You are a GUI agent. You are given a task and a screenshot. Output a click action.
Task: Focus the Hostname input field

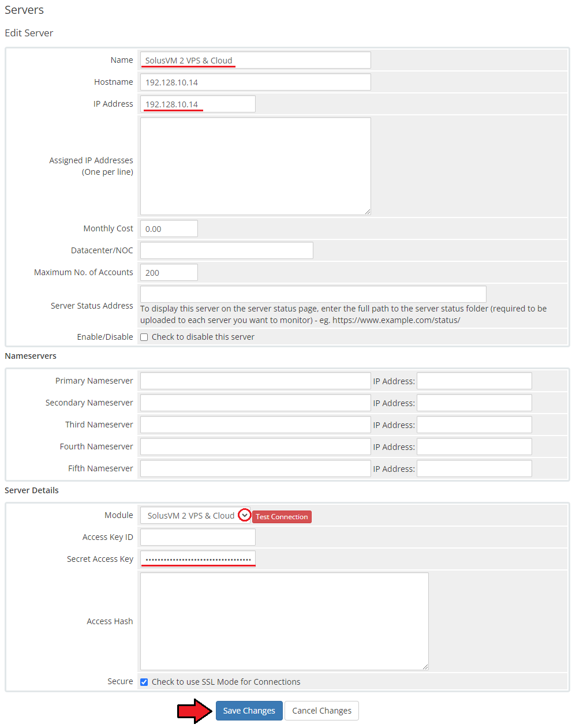[255, 82]
